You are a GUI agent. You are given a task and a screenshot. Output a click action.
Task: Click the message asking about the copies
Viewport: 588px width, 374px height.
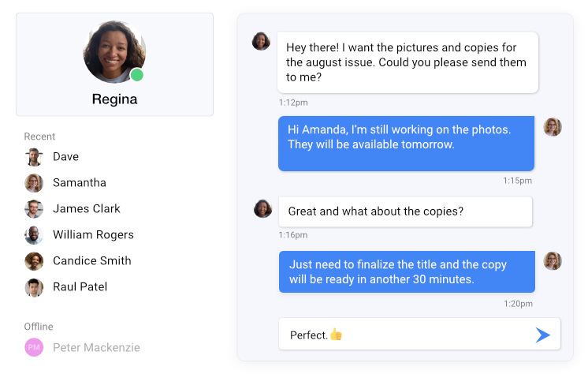[x=405, y=211]
